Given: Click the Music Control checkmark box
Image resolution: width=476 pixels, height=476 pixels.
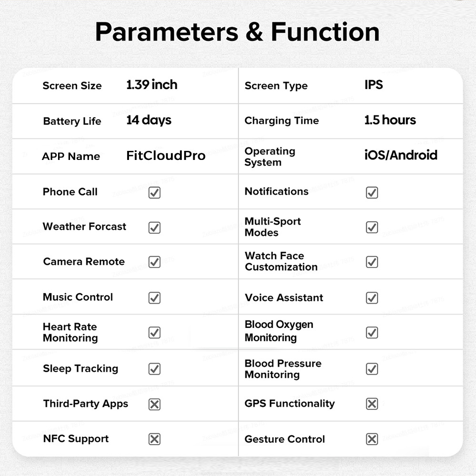Looking at the screenshot, I should (x=154, y=298).
